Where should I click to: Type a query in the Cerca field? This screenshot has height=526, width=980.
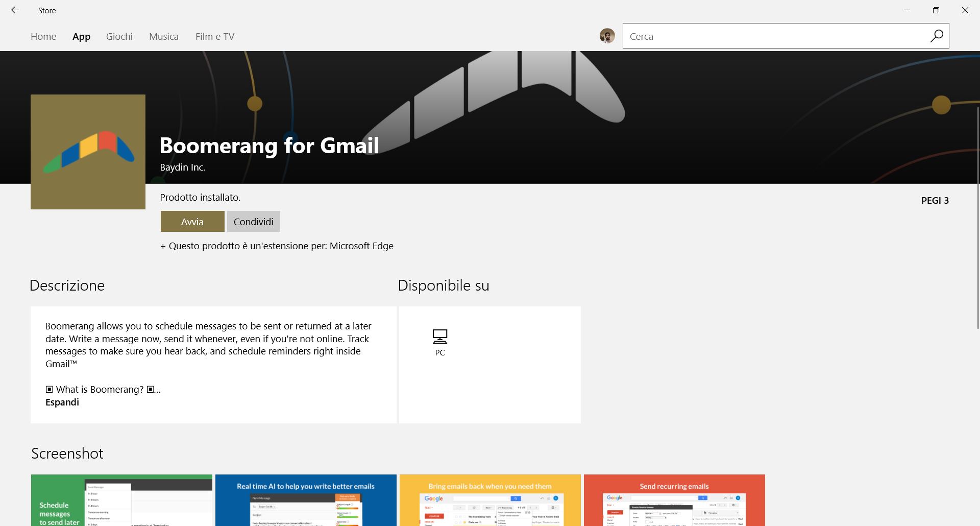click(766, 36)
